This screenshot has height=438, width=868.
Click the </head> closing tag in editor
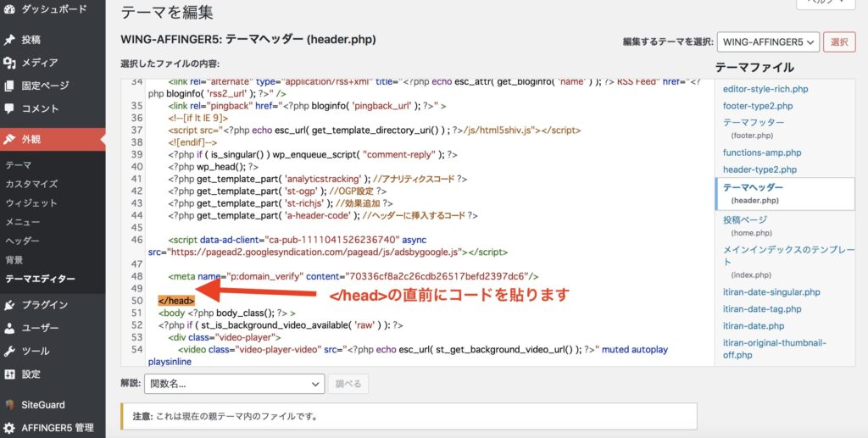pyautogui.click(x=176, y=301)
